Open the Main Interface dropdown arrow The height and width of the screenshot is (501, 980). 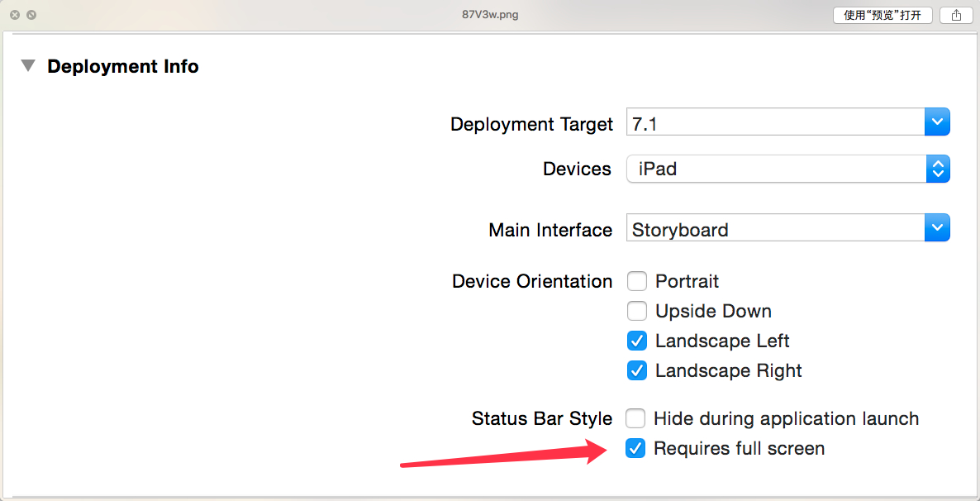coord(937,228)
